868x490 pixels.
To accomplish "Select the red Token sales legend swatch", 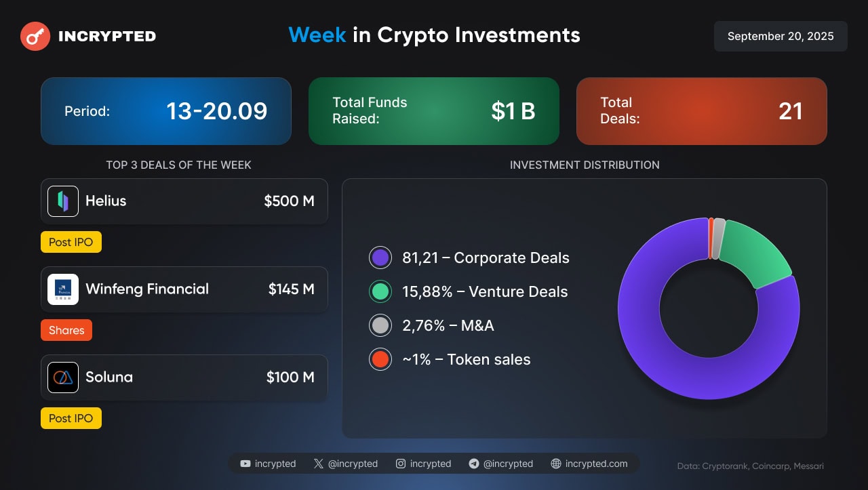I will [380, 359].
